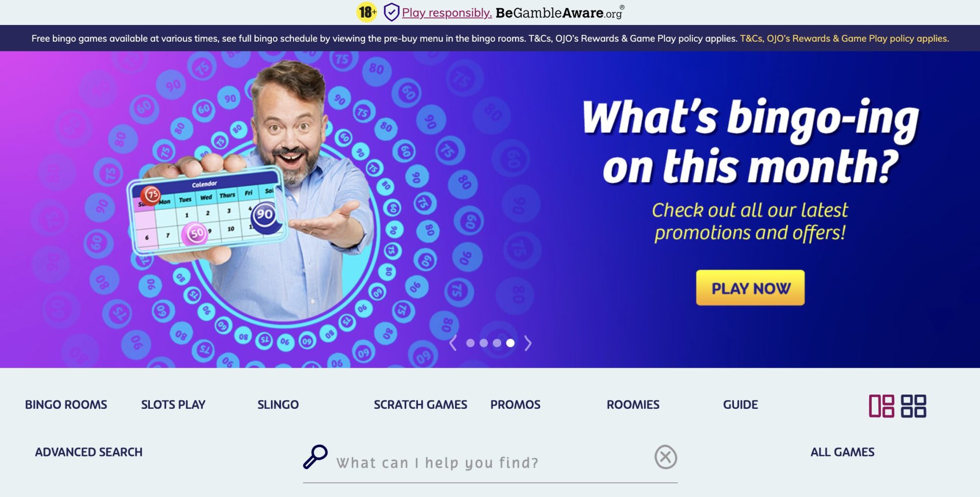Open the Slots Play tab
Screen dimensions: 980x497
pyautogui.click(x=173, y=405)
